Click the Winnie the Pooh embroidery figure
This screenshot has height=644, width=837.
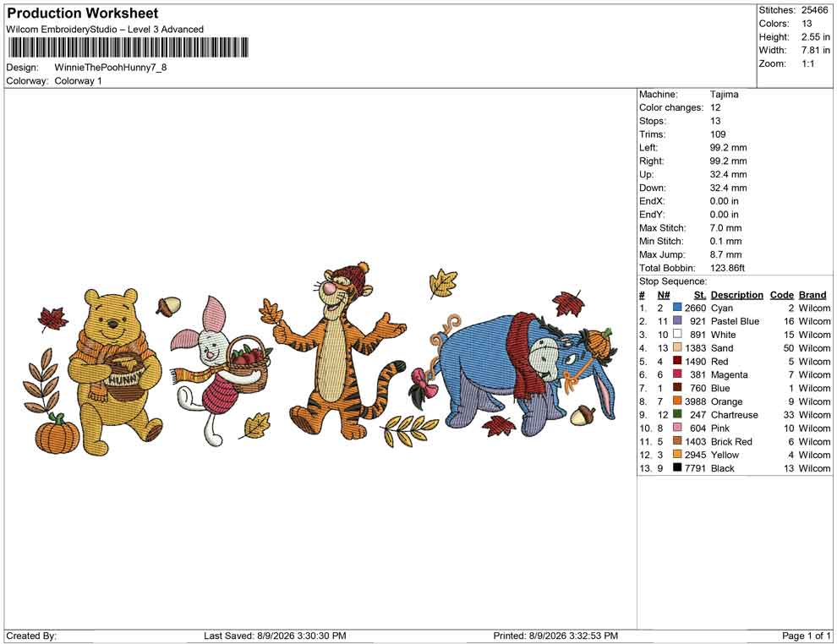click(116, 371)
